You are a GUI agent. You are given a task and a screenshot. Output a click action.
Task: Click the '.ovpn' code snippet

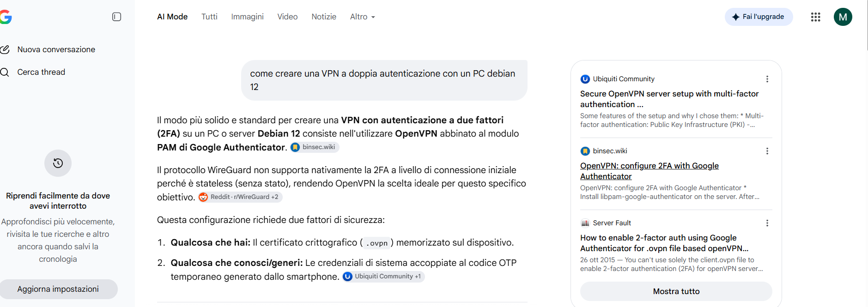pyautogui.click(x=376, y=243)
